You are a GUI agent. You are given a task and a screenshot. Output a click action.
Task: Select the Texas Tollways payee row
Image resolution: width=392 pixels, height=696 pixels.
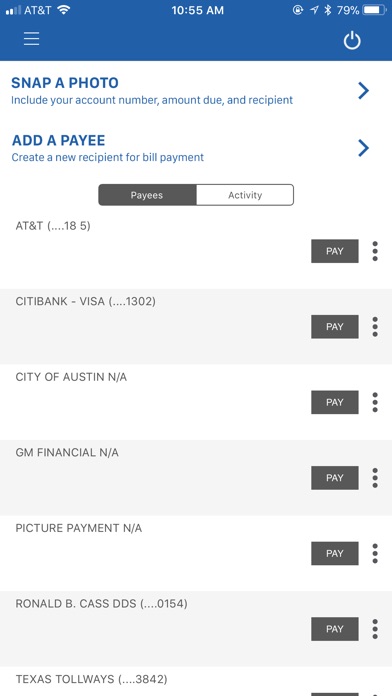point(196,681)
